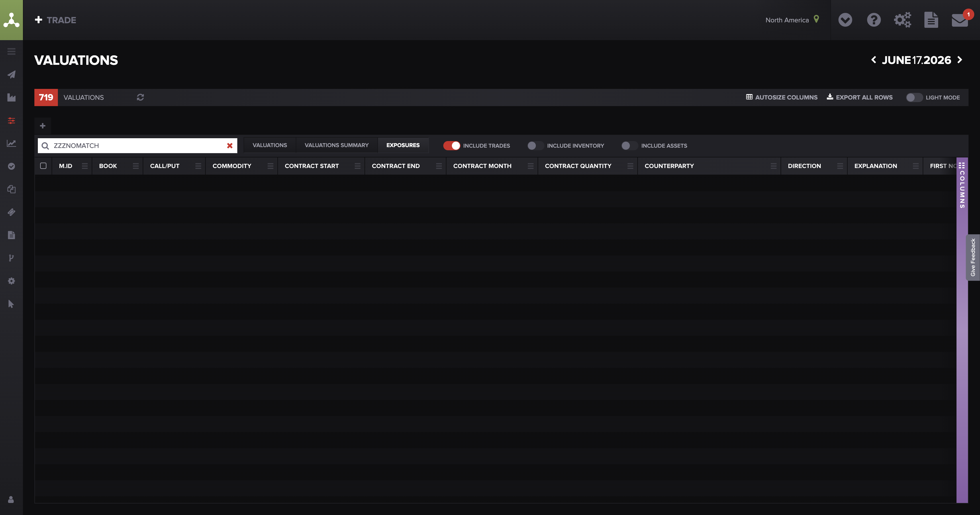980x515 pixels.
Task: Open Direction column menu
Action: tap(840, 166)
